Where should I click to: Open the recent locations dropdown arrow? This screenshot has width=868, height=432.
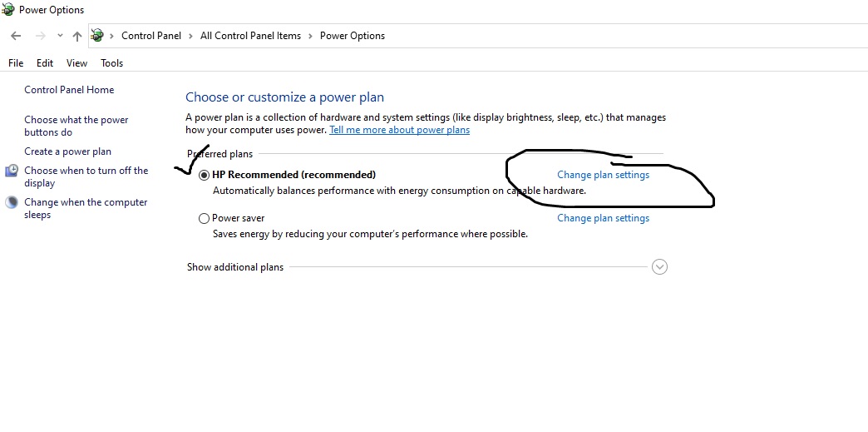tap(60, 36)
